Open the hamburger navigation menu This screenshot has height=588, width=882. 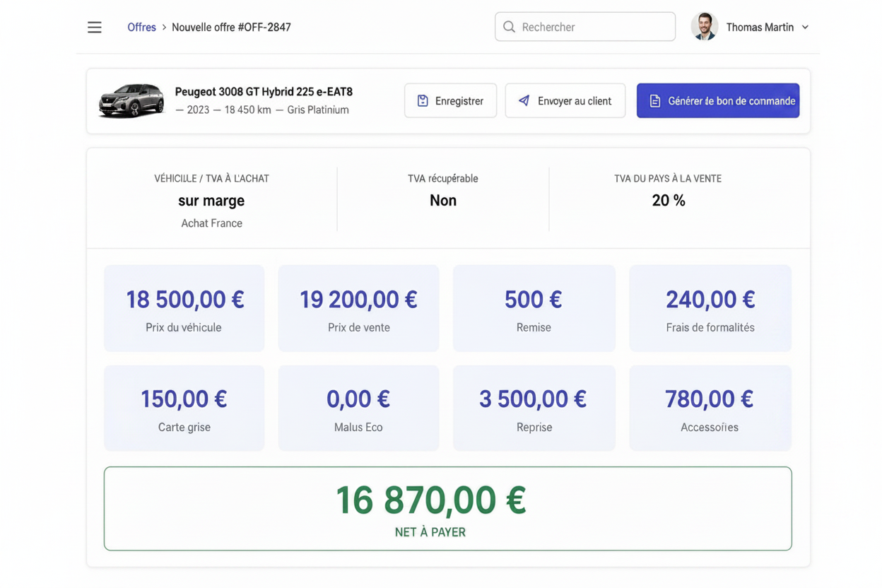(x=94, y=27)
